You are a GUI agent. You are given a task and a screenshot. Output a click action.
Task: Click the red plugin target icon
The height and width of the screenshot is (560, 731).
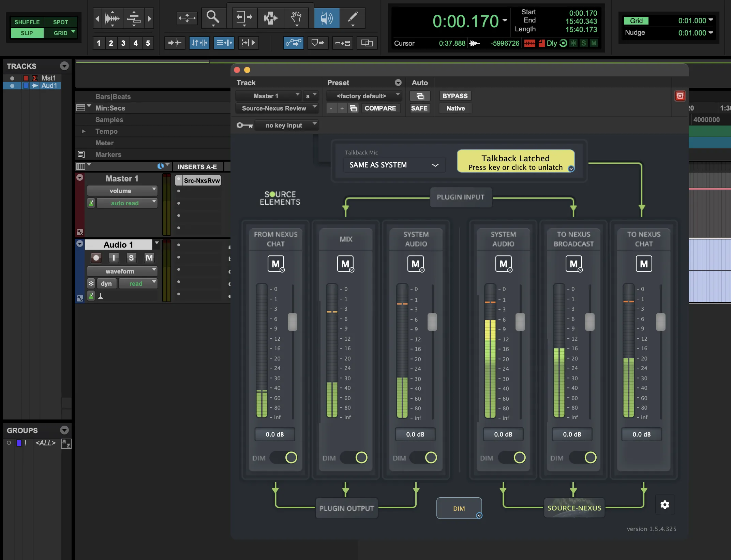[680, 96]
